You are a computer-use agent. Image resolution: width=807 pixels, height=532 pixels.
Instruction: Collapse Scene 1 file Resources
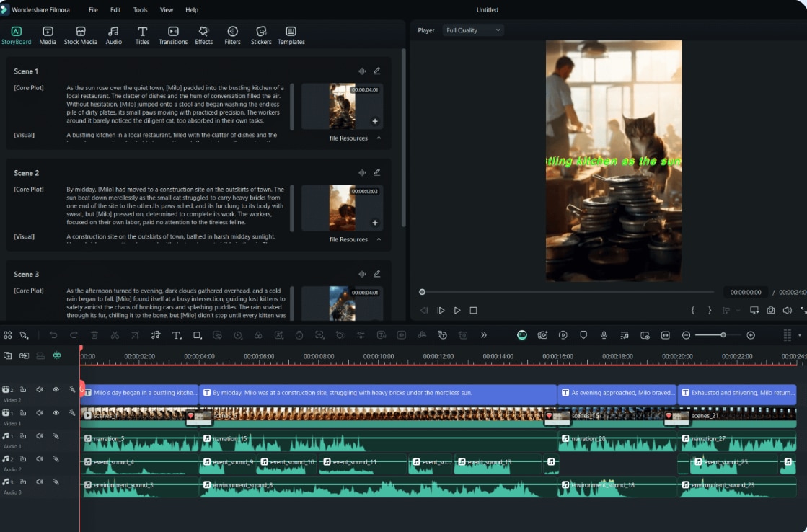click(379, 138)
